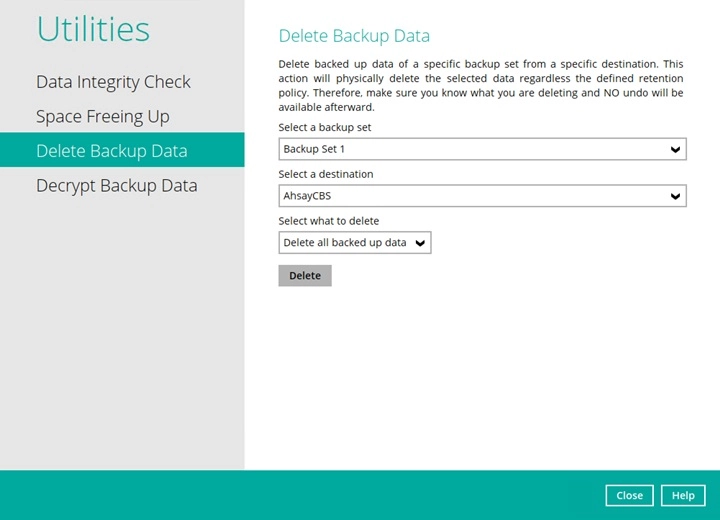Open Help from bottom bar
Image resolution: width=720 pixels, height=520 pixels.
(683, 496)
